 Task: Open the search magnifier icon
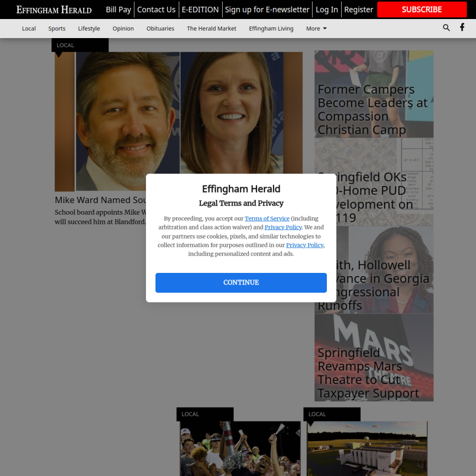(x=446, y=28)
